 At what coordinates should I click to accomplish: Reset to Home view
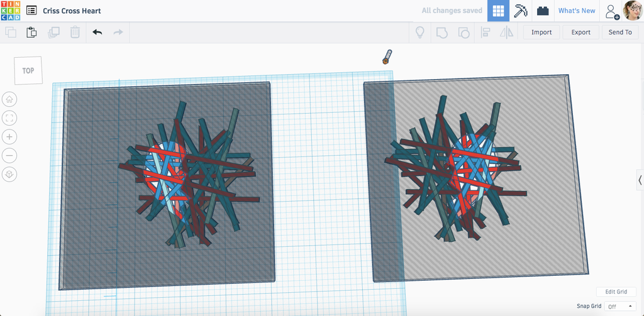pyautogui.click(x=9, y=99)
